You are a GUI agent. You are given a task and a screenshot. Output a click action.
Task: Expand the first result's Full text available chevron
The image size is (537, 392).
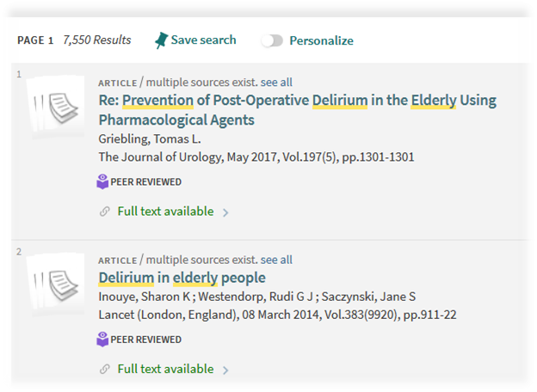tap(226, 212)
